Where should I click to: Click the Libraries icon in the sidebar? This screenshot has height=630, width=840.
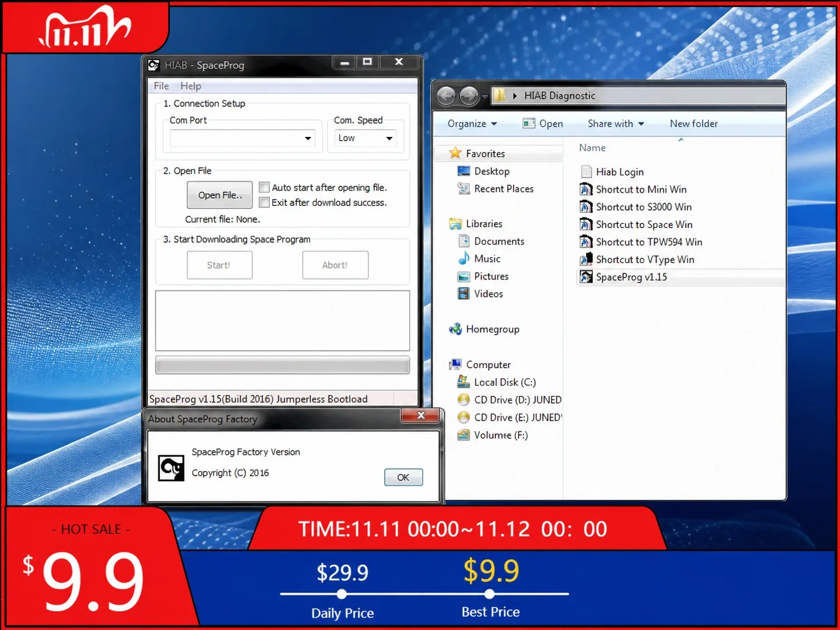point(455,224)
